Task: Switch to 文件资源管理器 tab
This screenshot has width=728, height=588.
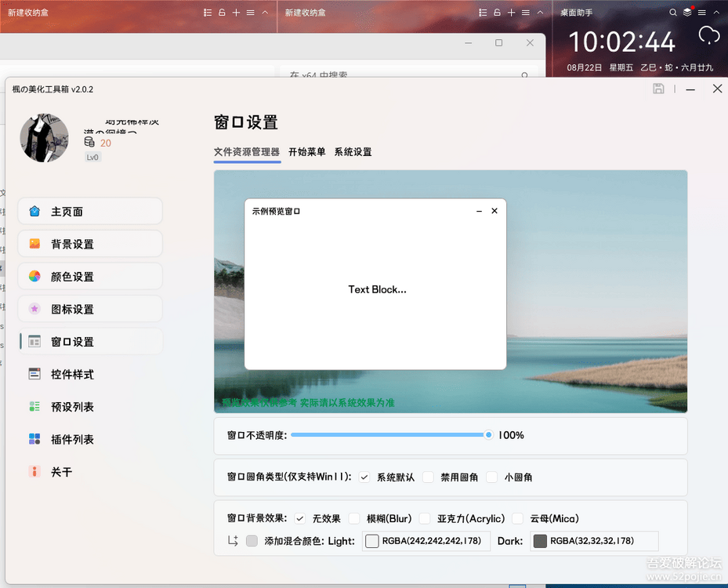Action: coord(247,152)
